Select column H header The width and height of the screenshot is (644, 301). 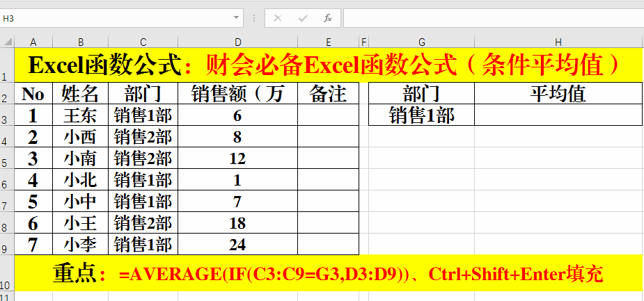[558, 42]
